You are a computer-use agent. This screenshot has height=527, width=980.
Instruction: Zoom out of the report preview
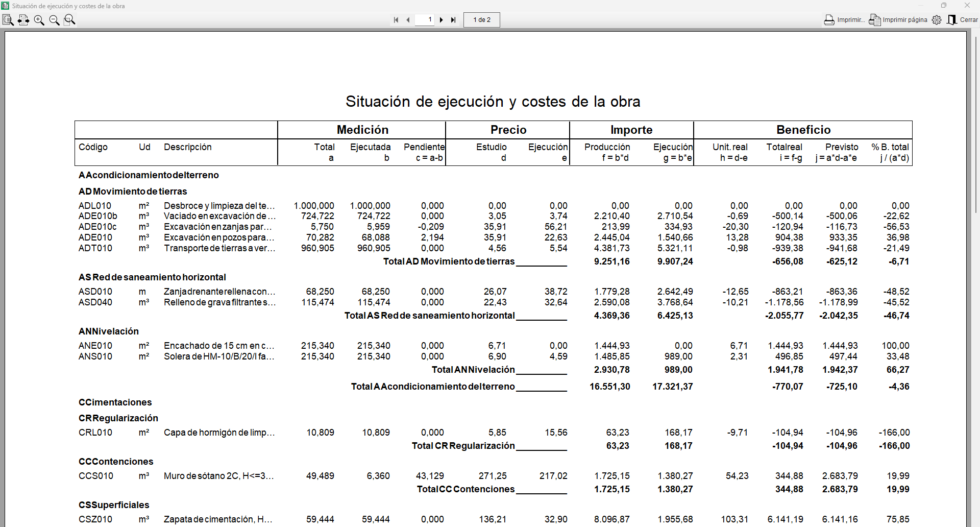click(x=54, y=20)
